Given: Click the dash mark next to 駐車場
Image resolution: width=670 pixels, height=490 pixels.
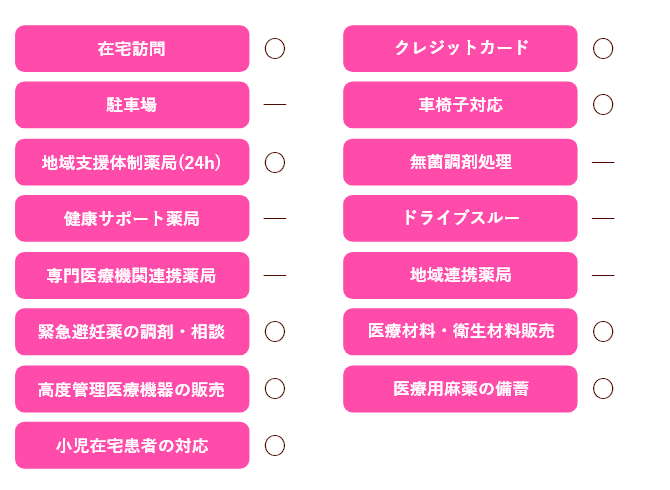Looking at the screenshot, I should coord(275,105).
